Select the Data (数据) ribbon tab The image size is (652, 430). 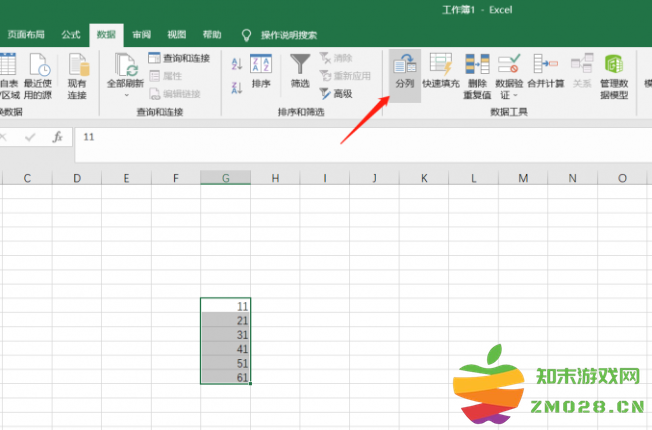[x=106, y=35]
